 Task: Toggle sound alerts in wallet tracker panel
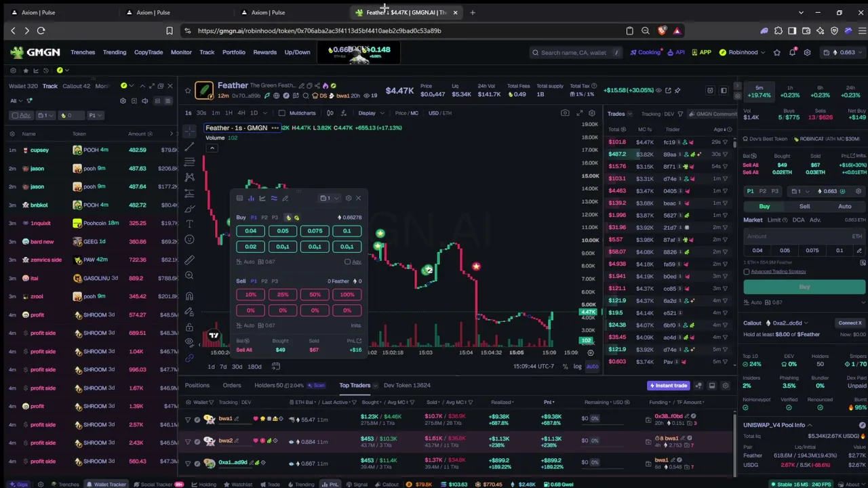pos(144,101)
